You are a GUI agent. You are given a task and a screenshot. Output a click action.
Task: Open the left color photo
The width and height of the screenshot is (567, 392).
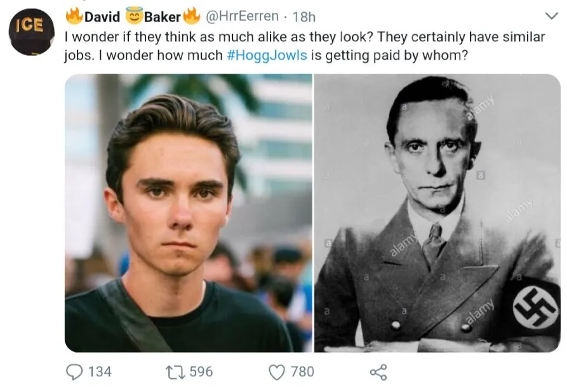point(188,213)
